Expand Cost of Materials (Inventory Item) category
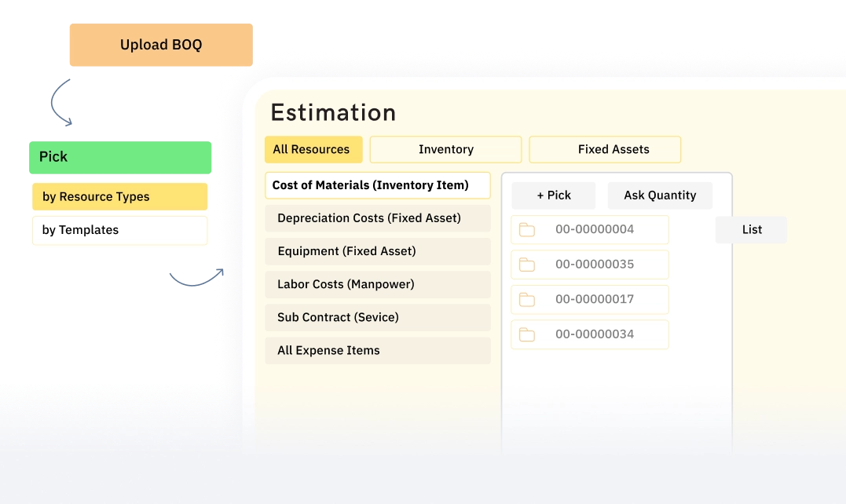The width and height of the screenshot is (846, 504). [x=378, y=185]
